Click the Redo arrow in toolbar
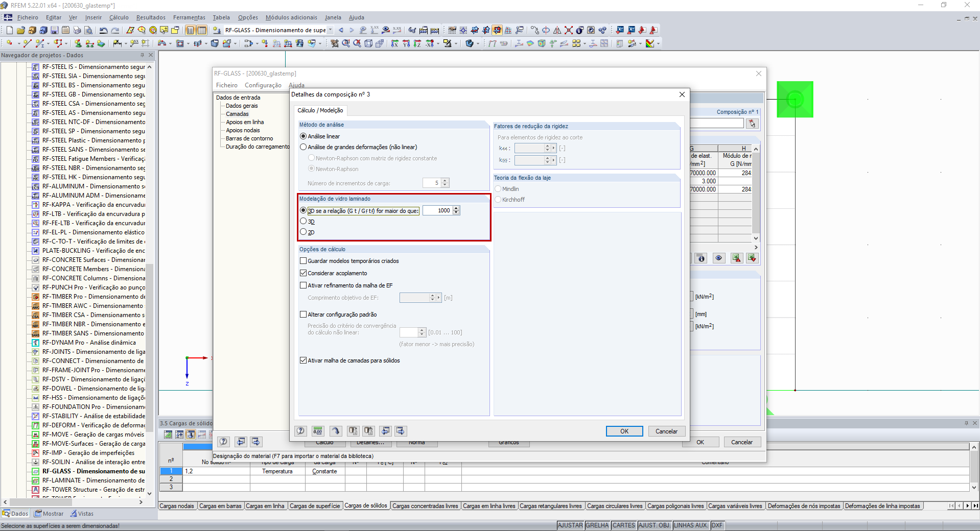 [x=115, y=30]
